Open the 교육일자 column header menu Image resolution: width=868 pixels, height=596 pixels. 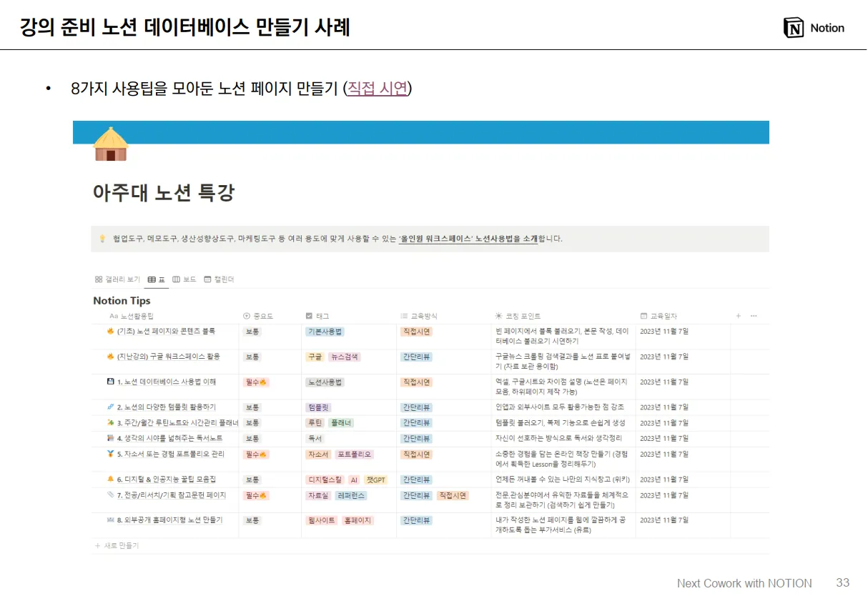point(659,316)
